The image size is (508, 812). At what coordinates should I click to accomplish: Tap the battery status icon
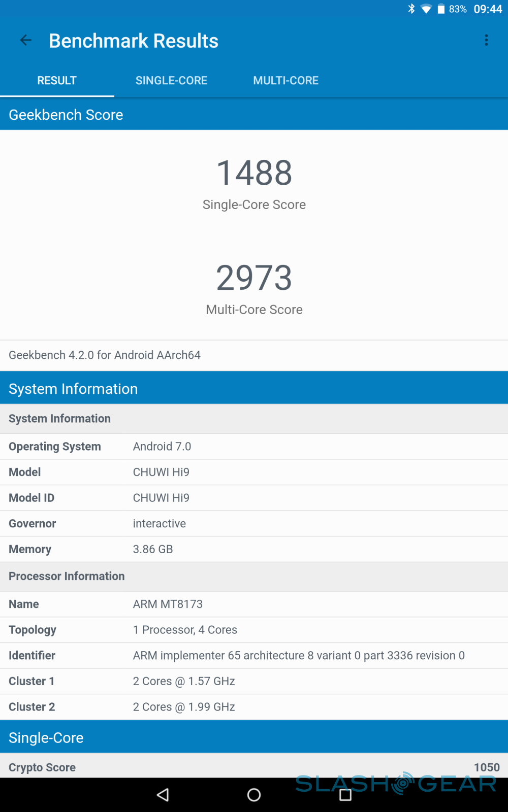coord(441,9)
